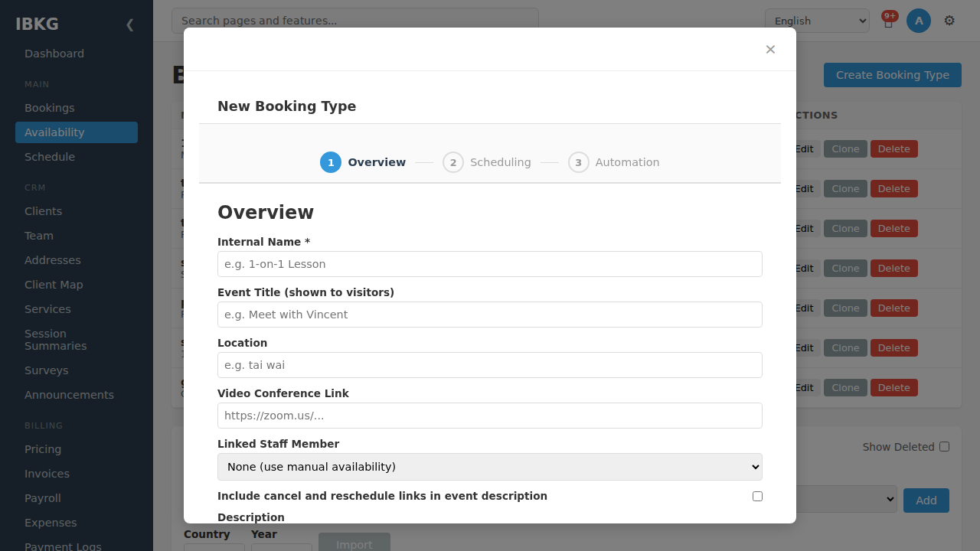Click Clone in the second table row

coord(845,189)
